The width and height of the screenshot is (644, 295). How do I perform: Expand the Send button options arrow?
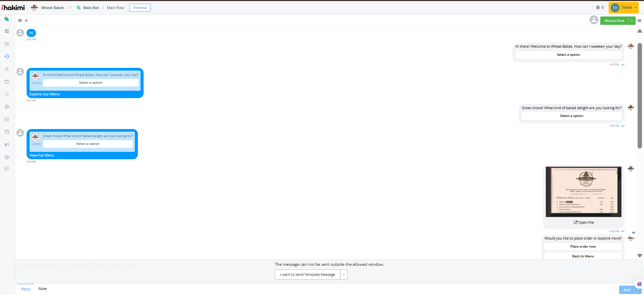point(638,290)
